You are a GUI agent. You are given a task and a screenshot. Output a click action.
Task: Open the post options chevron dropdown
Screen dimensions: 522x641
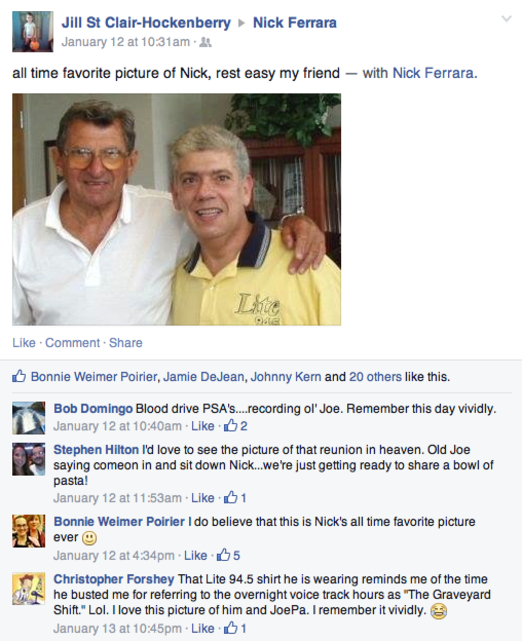pyautogui.click(x=506, y=19)
